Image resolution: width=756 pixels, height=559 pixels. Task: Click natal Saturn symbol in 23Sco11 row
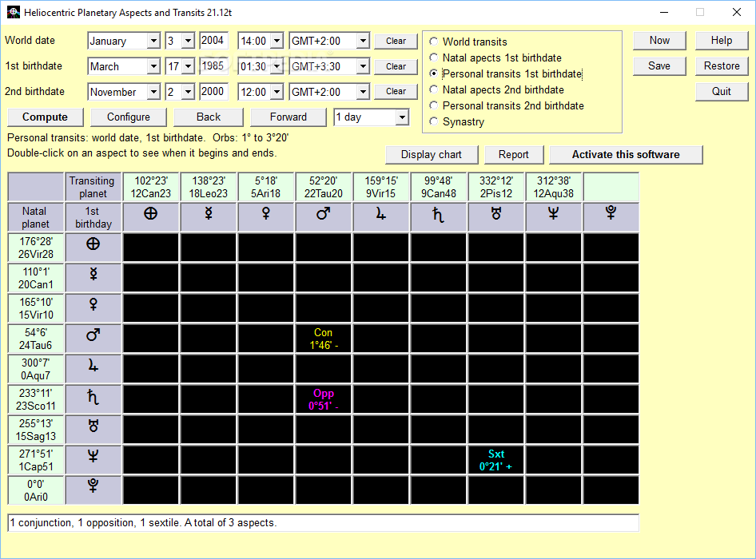[x=93, y=399]
